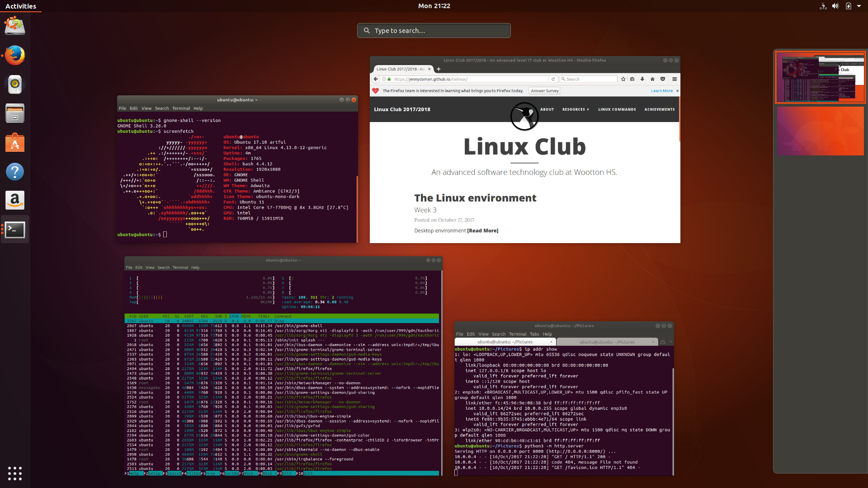Open Firefox downloads arrow icon
Viewport: 868px width, 488px height.
tap(642, 79)
